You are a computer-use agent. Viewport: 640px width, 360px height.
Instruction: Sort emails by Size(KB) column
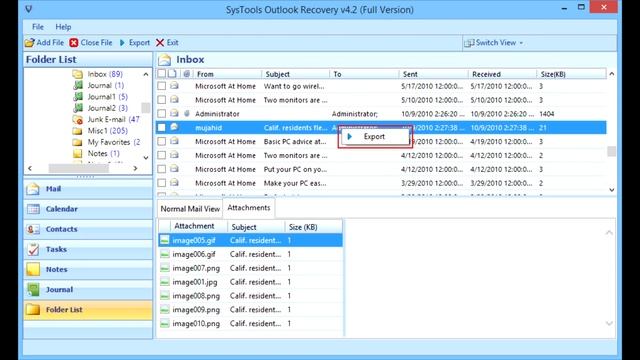pyautogui.click(x=571, y=74)
